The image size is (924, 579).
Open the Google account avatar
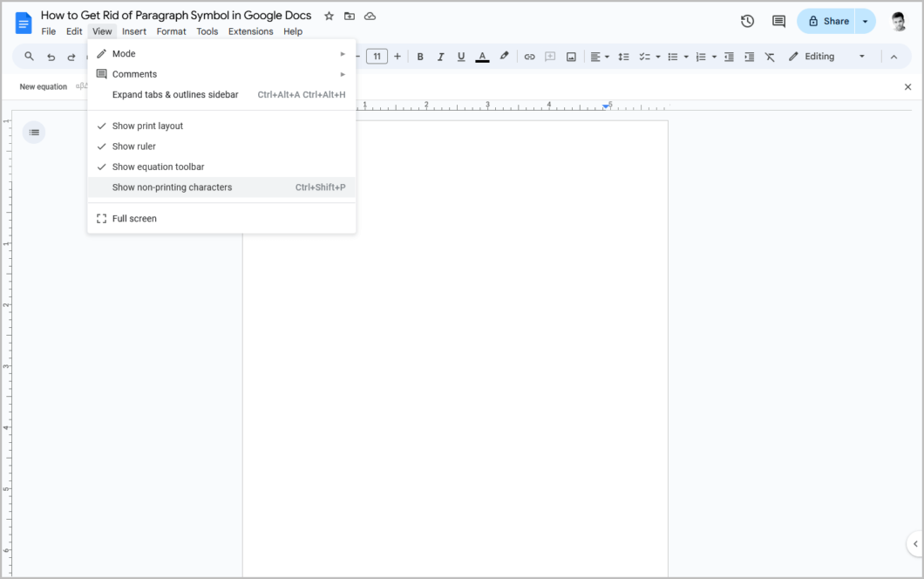click(x=898, y=21)
